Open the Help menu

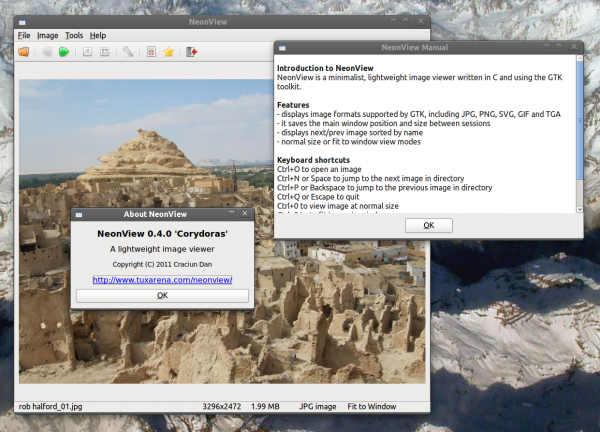click(98, 36)
